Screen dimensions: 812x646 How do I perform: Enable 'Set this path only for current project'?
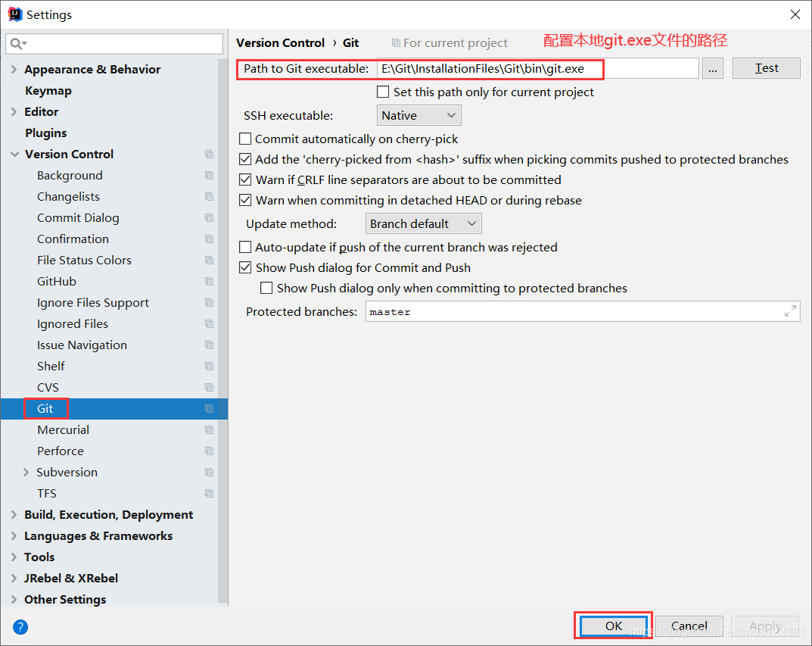383,92
